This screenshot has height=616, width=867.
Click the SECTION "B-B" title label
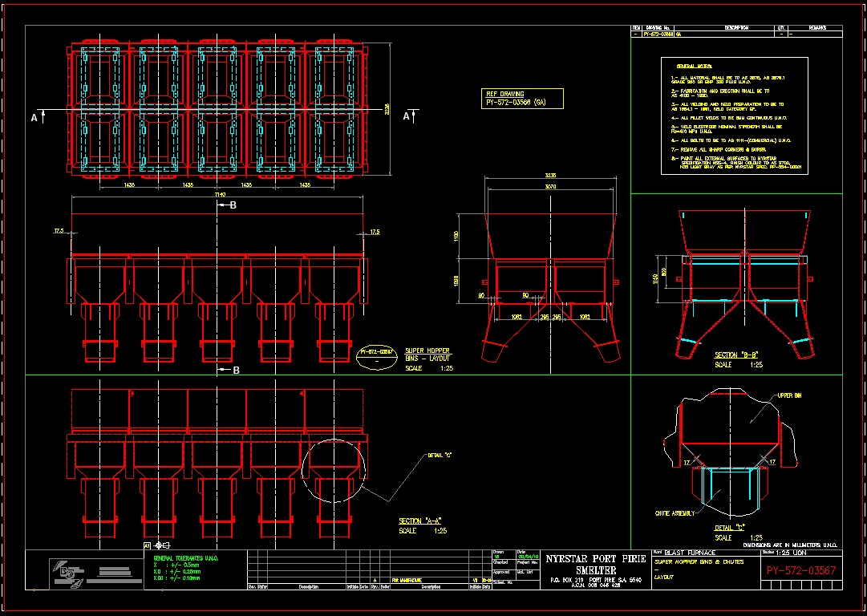(736, 355)
